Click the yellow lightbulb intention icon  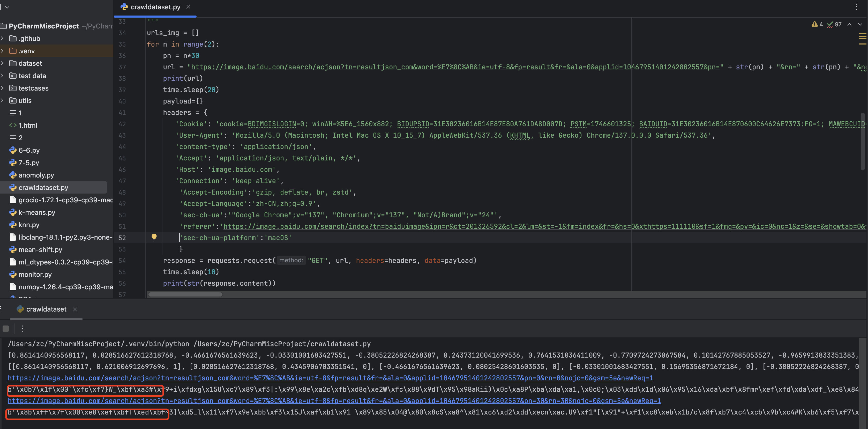154,237
